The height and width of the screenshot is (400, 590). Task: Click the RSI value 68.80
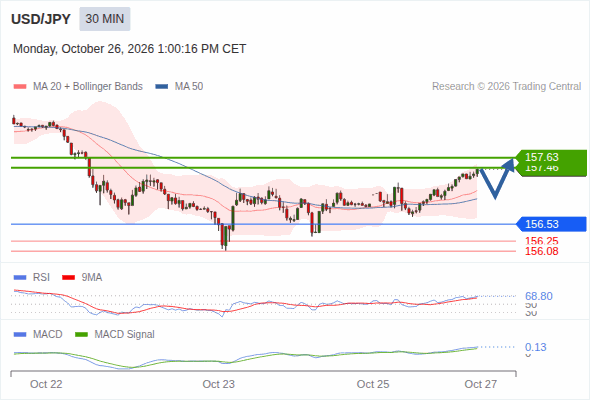pyautogui.click(x=539, y=296)
